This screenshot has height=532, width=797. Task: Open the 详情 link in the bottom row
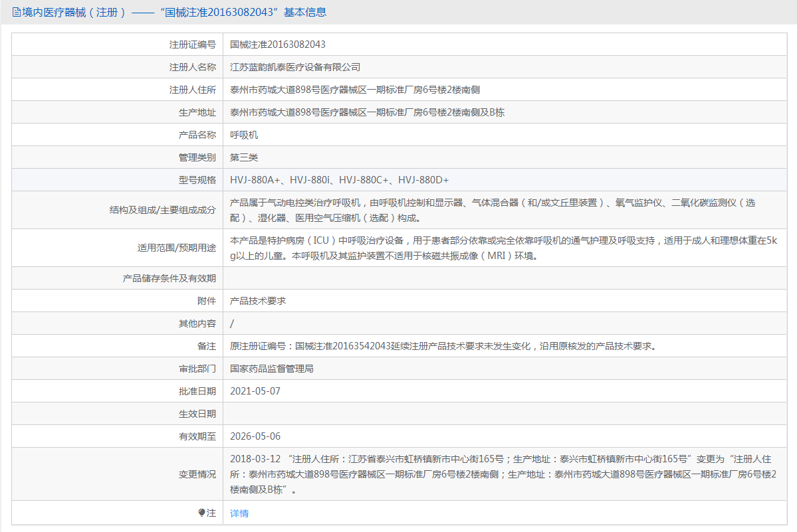coord(239,513)
